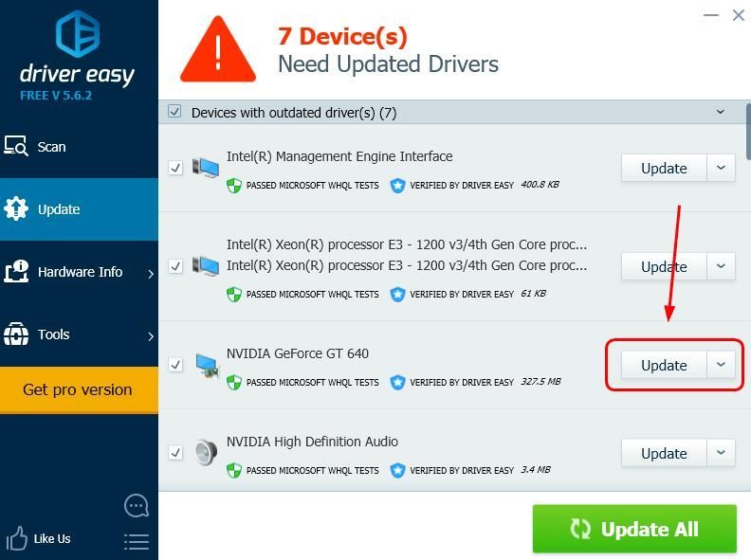Click the green Update All button
The width and height of the screenshot is (751, 560).
pyautogui.click(x=634, y=529)
